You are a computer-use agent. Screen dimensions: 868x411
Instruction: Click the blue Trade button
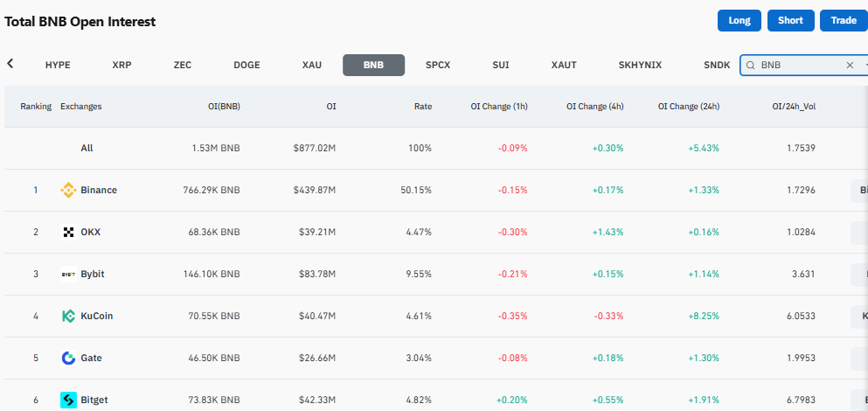tap(844, 20)
